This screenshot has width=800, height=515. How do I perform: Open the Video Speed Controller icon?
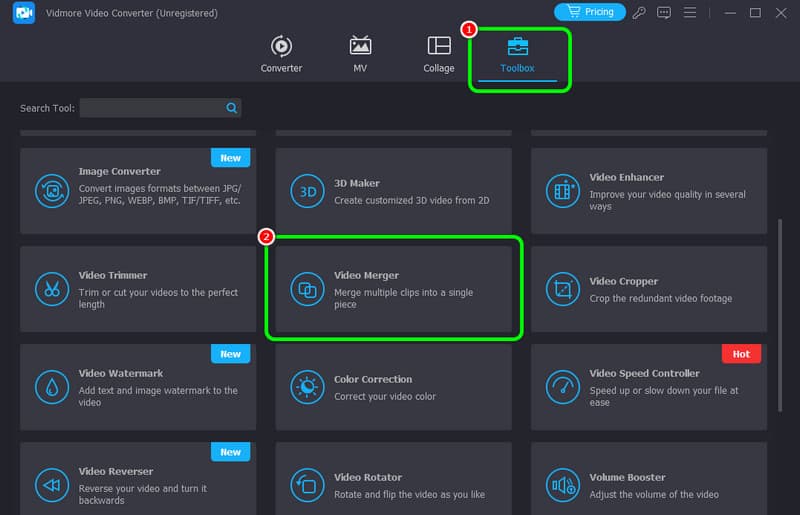[x=562, y=387]
